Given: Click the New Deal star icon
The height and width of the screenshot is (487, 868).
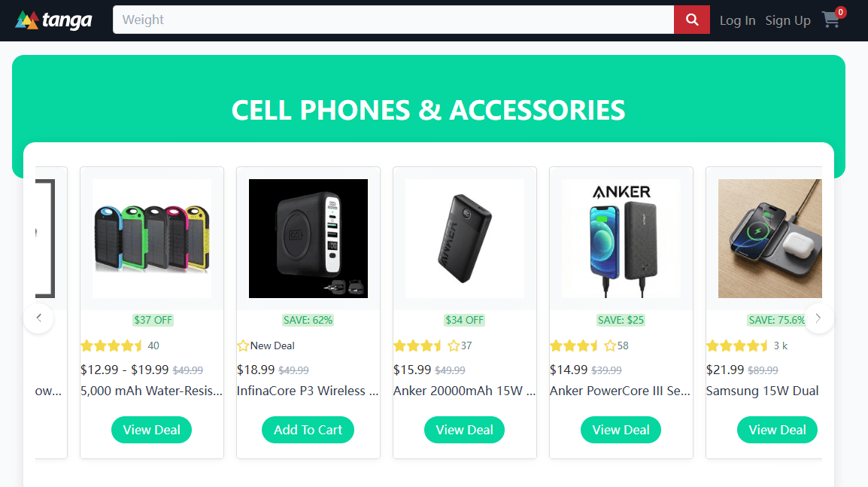Looking at the screenshot, I should coord(243,346).
